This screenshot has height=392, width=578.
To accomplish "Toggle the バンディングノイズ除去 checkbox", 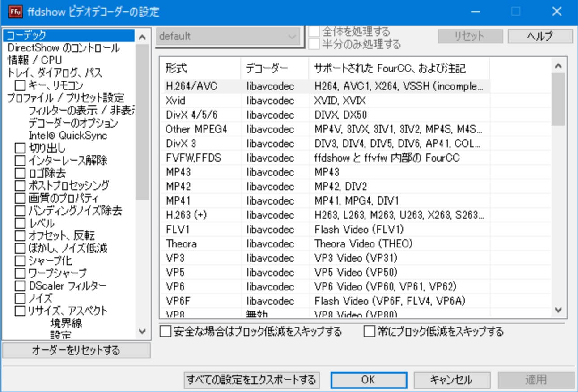I will (21, 210).
